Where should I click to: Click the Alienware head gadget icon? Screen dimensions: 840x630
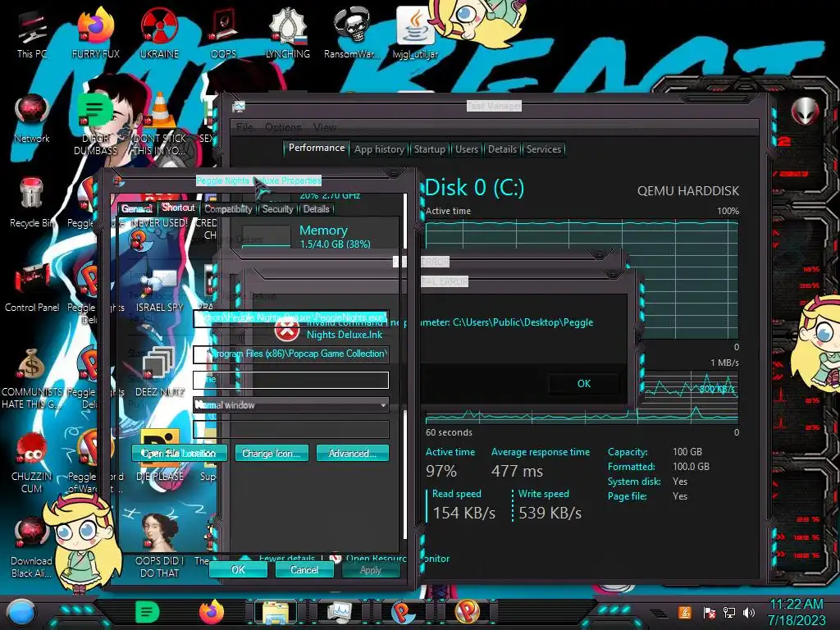tap(805, 112)
